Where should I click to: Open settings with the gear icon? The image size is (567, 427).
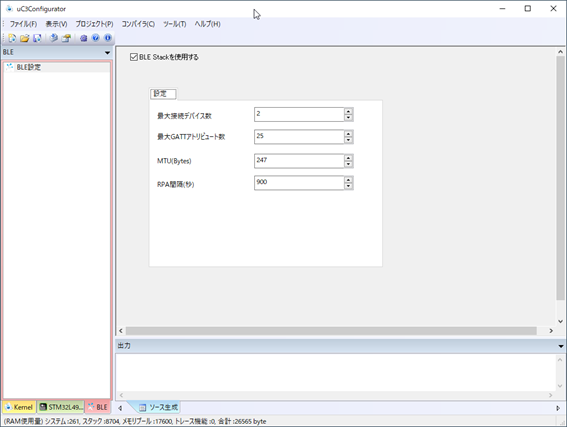coord(84,38)
